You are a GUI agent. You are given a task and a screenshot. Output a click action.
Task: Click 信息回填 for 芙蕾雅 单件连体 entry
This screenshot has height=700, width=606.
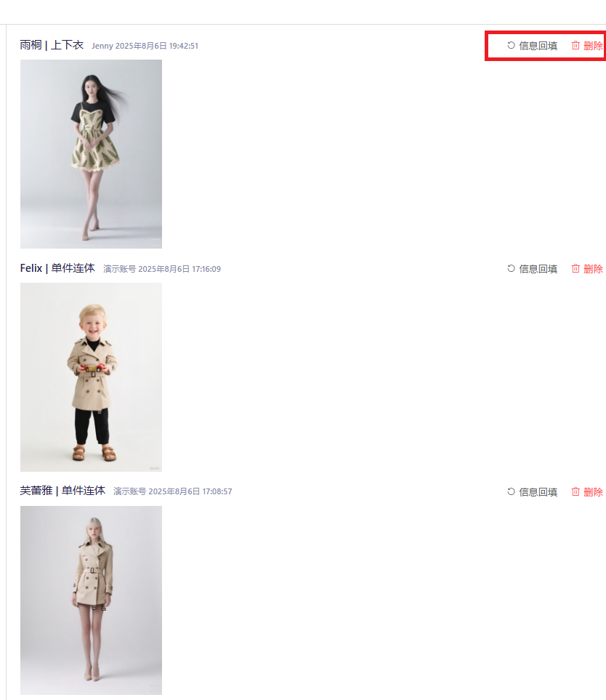[538, 492]
